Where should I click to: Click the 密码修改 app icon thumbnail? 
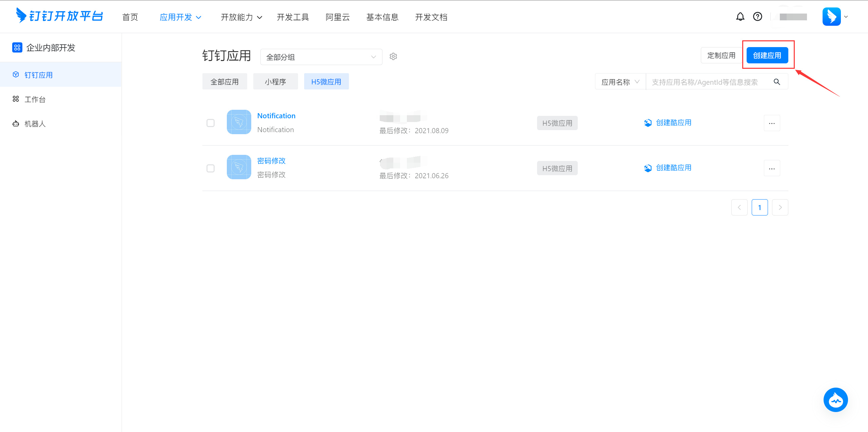point(239,167)
